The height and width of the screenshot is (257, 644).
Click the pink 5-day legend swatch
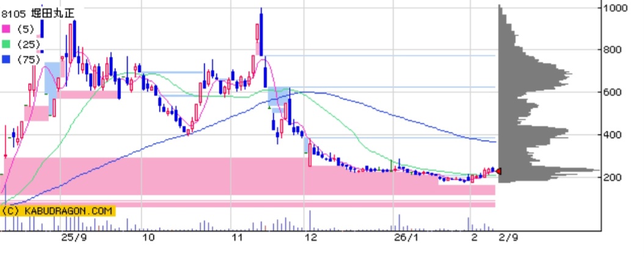pos(6,29)
